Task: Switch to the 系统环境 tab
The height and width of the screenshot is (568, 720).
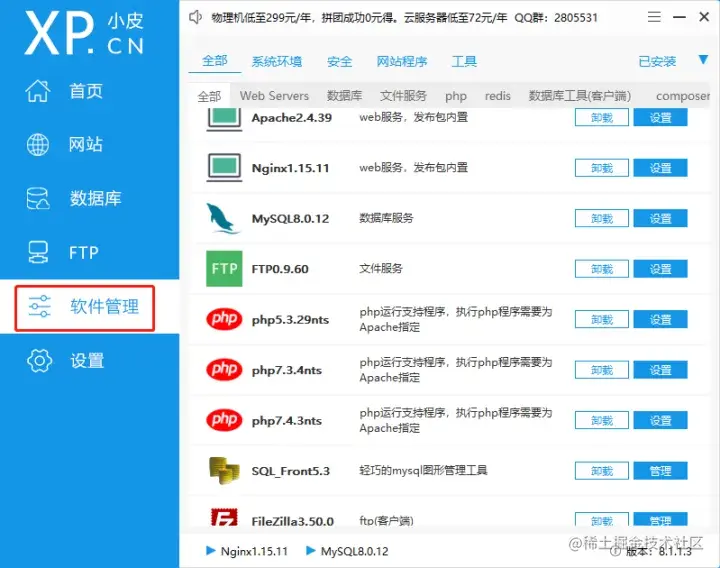Action: (x=277, y=62)
